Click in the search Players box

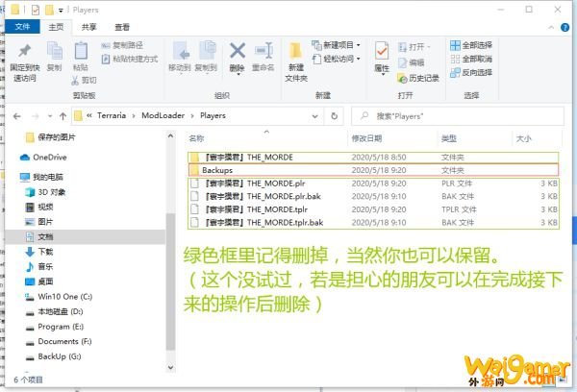[458, 116]
